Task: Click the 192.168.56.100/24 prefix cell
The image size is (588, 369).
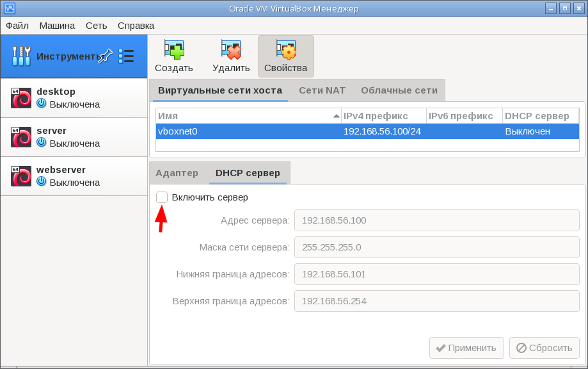Action: pos(382,131)
